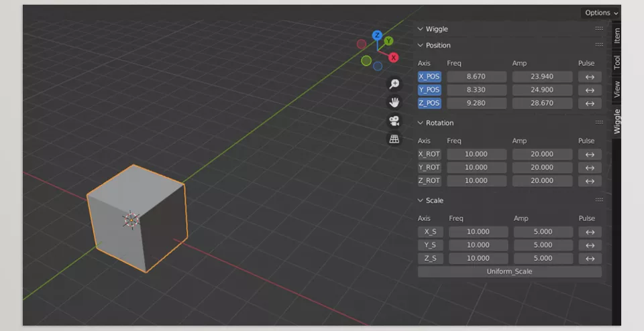Click the Z_S amplitude field
This screenshot has height=331, width=644.
pyautogui.click(x=543, y=259)
